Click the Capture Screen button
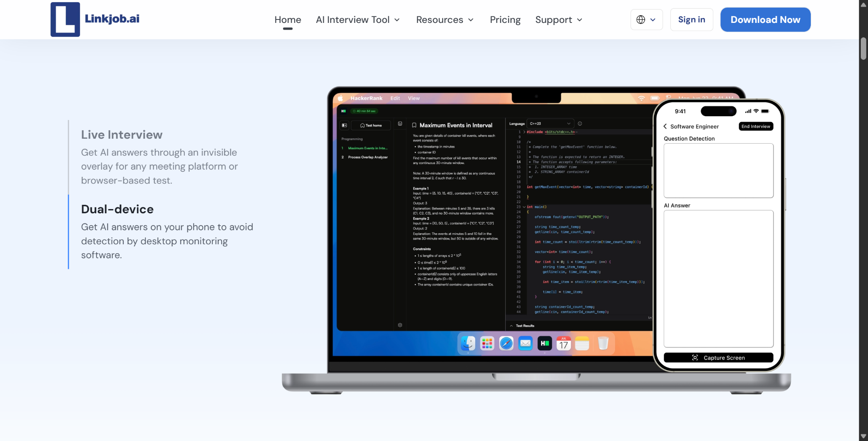The width and height of the screenshot is (868, 441). pos(718,358)
